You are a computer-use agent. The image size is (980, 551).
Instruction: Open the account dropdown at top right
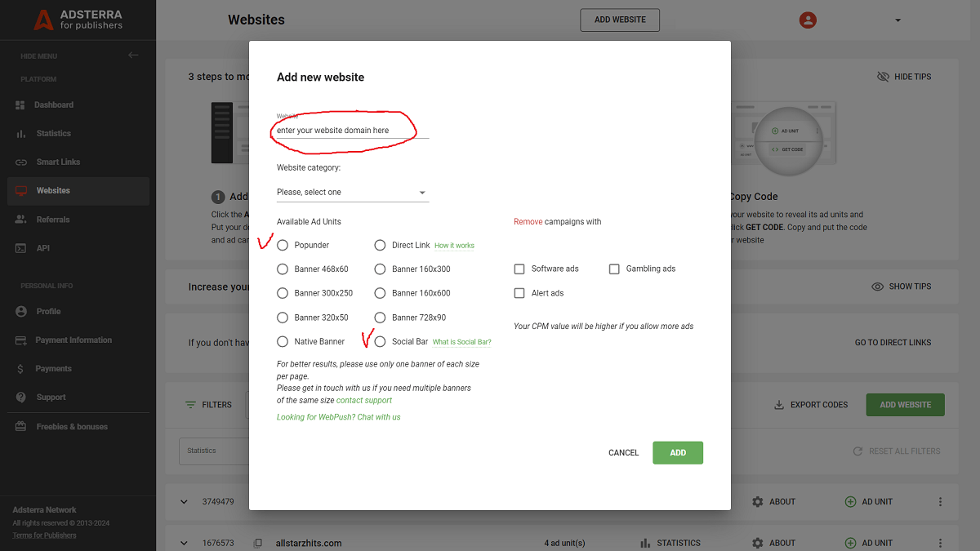[x=897, y=19]
